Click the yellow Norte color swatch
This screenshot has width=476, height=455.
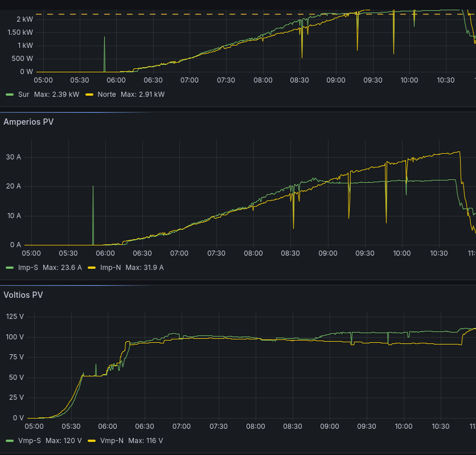89,95
